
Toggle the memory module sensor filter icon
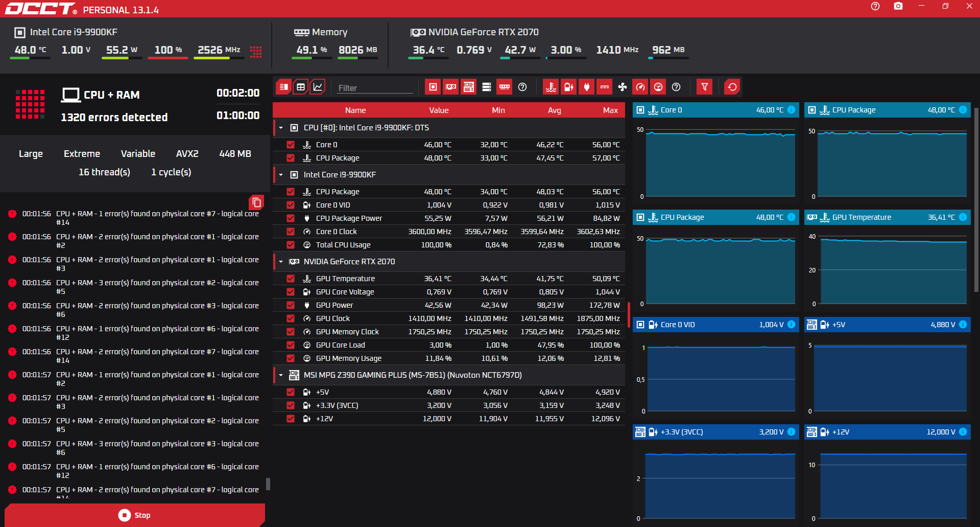coord(505,87)
